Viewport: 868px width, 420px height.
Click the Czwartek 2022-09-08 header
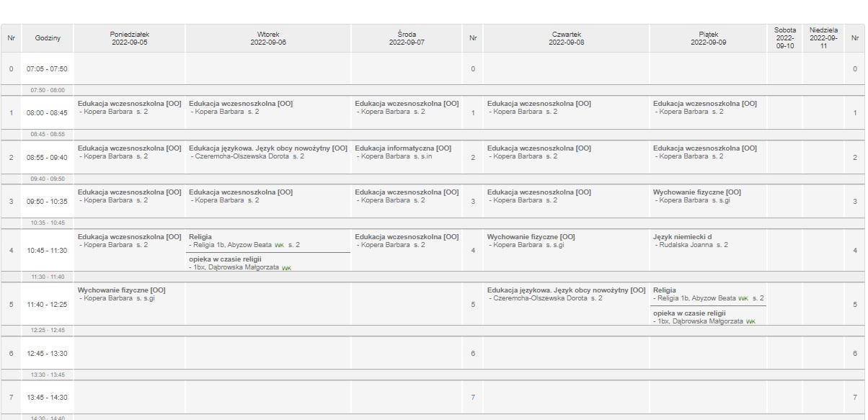[x=566, y=38]
